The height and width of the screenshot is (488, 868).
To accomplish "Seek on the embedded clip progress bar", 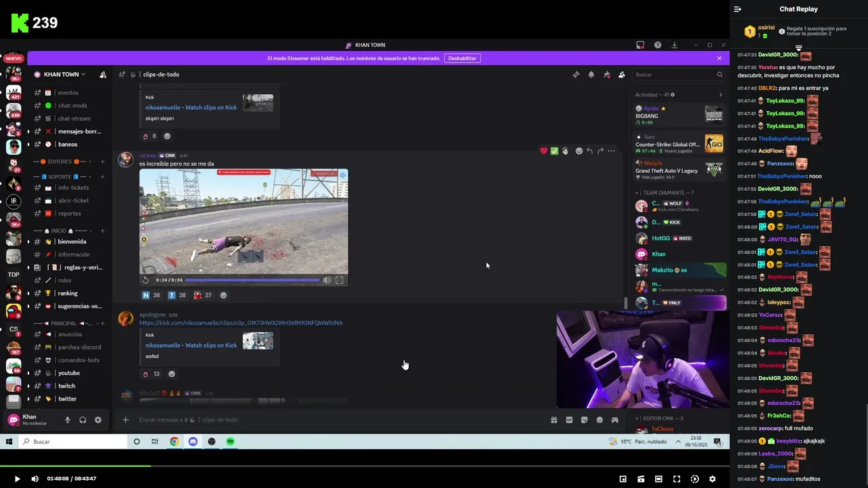I will 252,280.
